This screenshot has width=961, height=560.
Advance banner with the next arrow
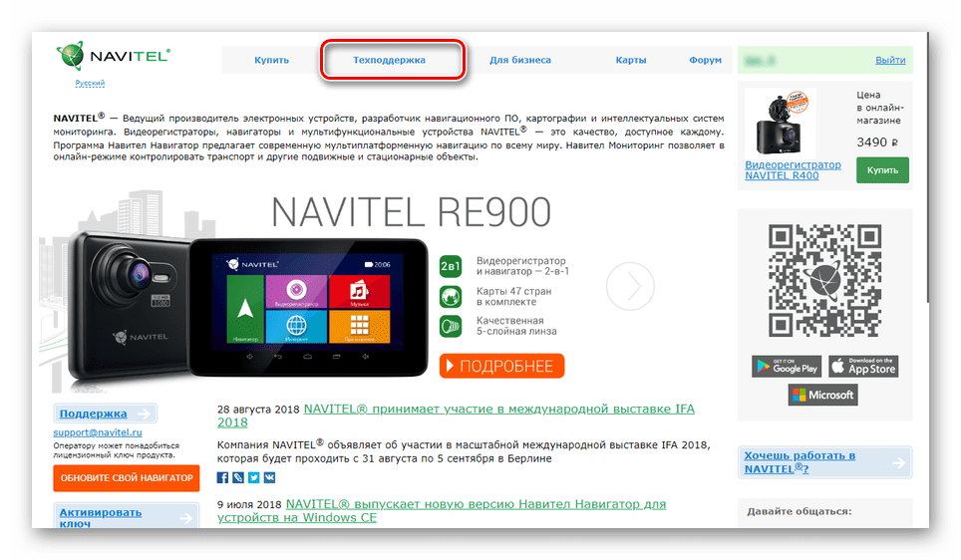tap(630, 287)
